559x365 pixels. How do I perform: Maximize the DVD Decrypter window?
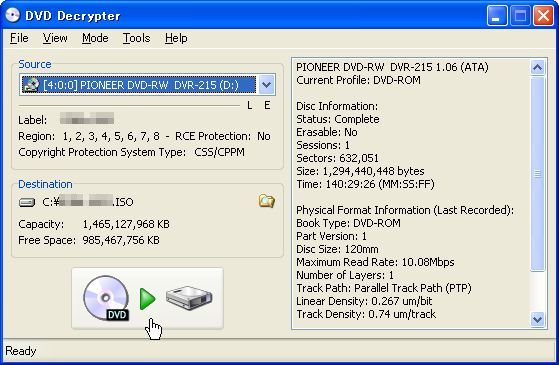pyautogui.click(x=520, y=16)
